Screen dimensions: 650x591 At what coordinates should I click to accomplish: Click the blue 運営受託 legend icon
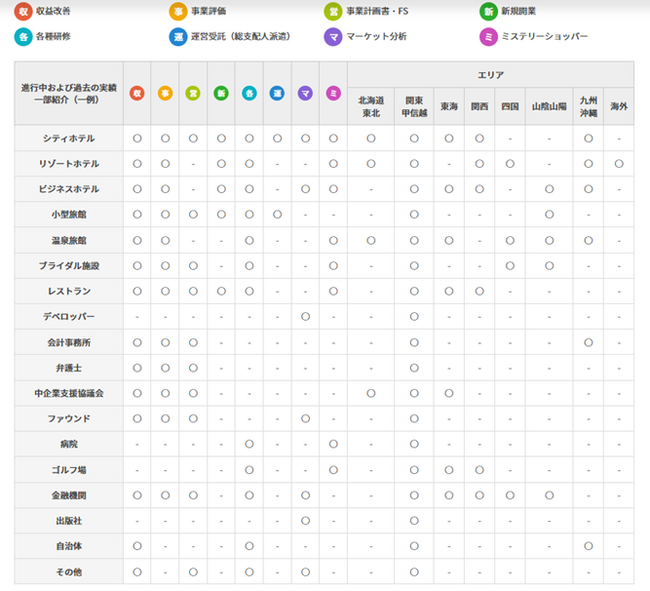[178, 37]
